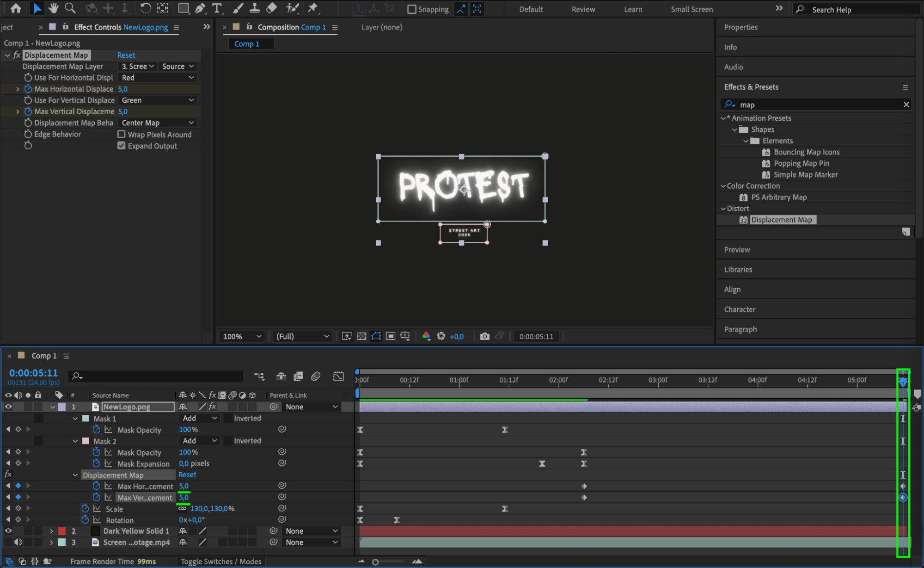Show more workspaces with chevron button
Screen dimensions: 924x568
point(779,8)
